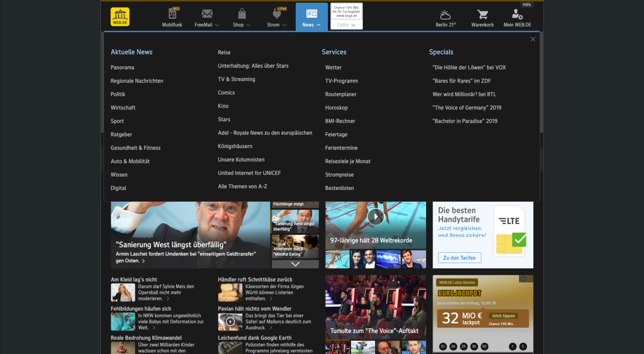
Task: Open Leichenfund dank Google Earth article
Action: (255, 338)
